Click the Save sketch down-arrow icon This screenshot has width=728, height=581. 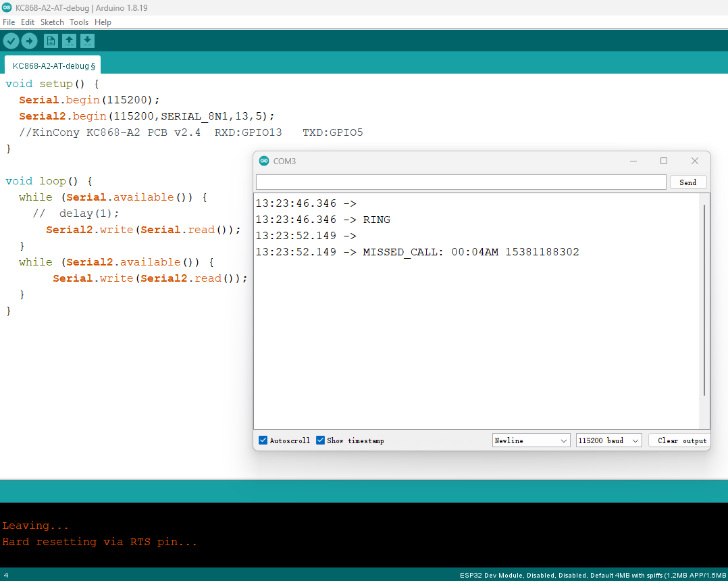(x=87, y=41)
